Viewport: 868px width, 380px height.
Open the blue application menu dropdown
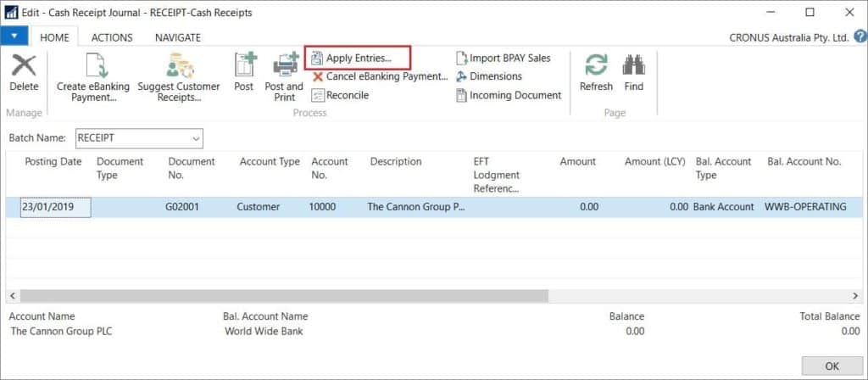[x=14, y=36]
